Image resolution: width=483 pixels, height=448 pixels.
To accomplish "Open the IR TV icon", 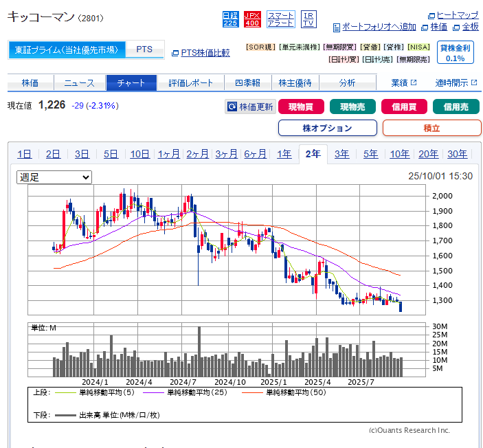I will pos(309,19).
